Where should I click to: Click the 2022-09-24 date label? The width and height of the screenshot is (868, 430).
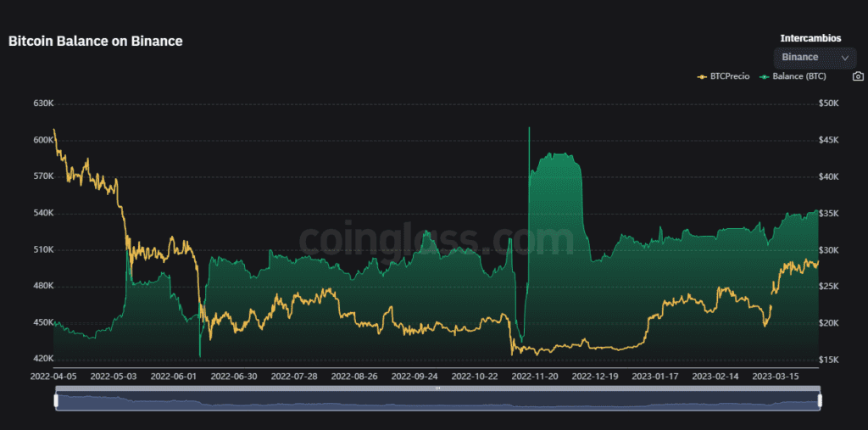click(415, 377)
